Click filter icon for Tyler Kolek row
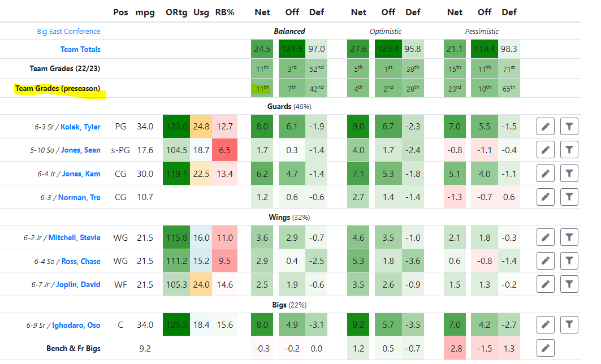The image size is (601, 364). coord(569,127)
